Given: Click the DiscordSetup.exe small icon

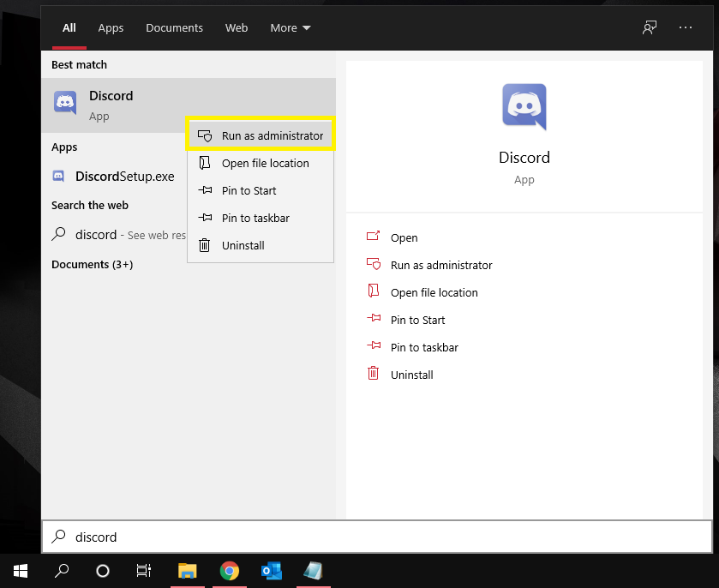Looking at the screenshot, I should [x=58, y=176].
